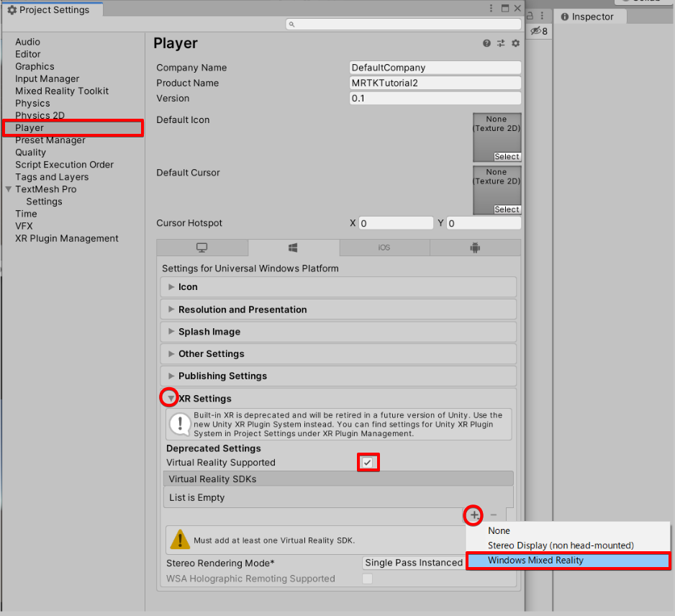
Task: Toggle WSA Holographic Remoting Supported checkbox
Action: point(367,579)
